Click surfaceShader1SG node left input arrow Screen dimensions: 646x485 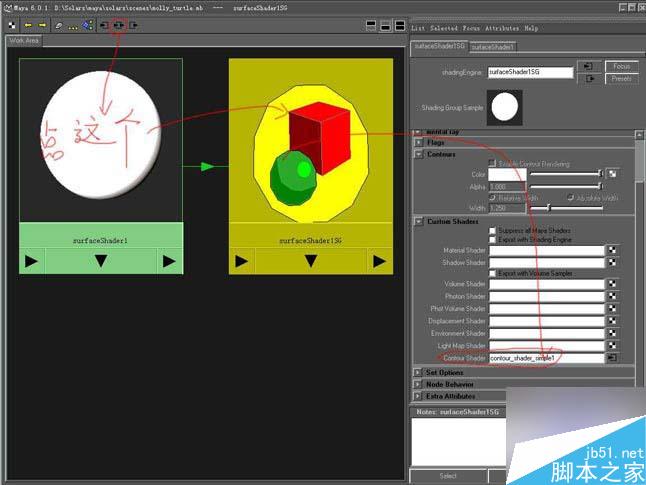tap(241, 261)
